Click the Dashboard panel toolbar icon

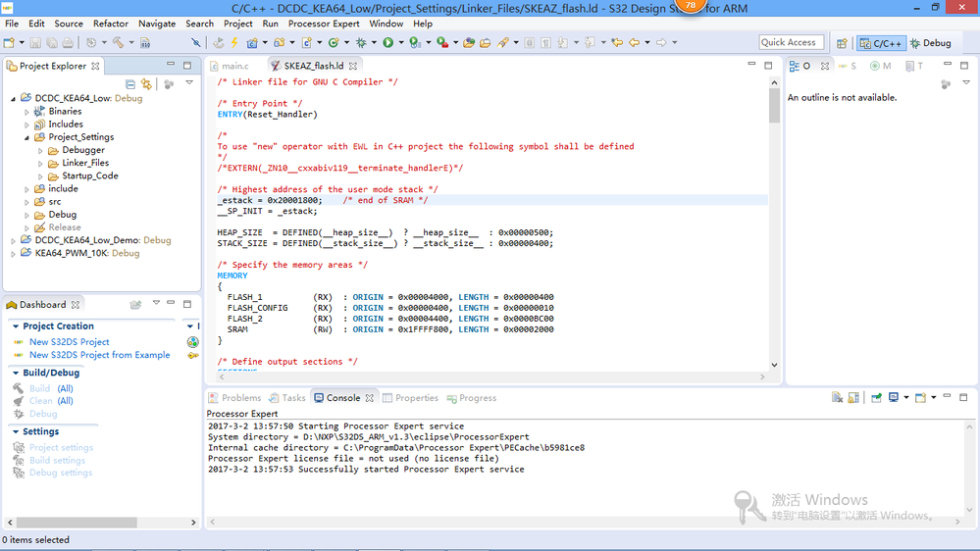click(x=135, y=304)
